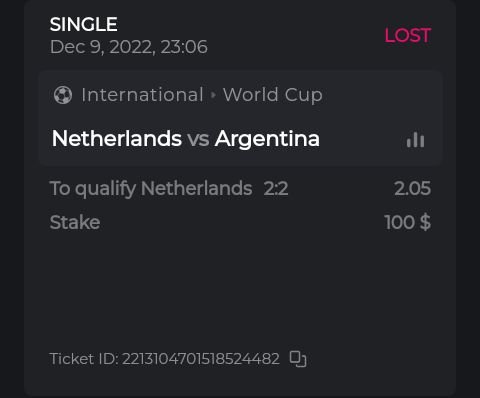480x398 pixels.
Task: Click the Dec 9, 2022, 23:06 timestamp
Action: 129,47
